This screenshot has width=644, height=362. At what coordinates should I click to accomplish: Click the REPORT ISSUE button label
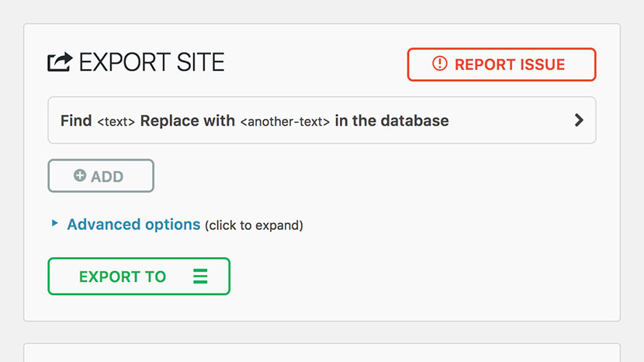point(510,64)
